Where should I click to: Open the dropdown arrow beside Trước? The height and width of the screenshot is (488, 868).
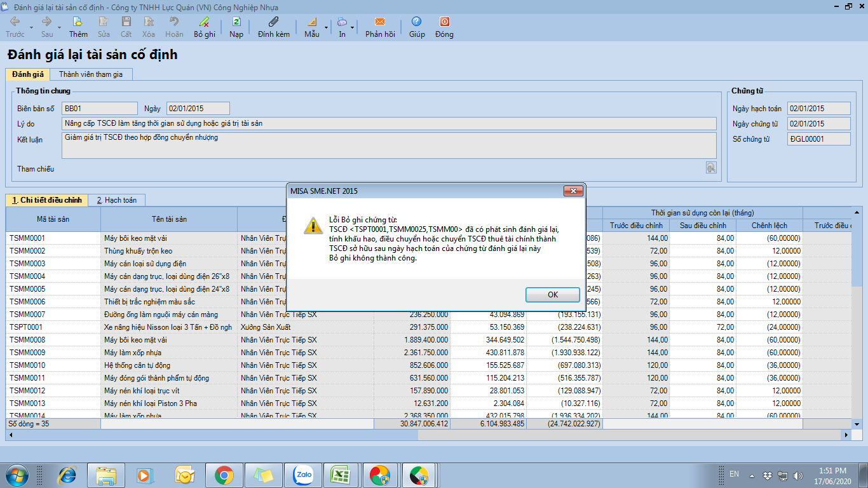point(32,27)
